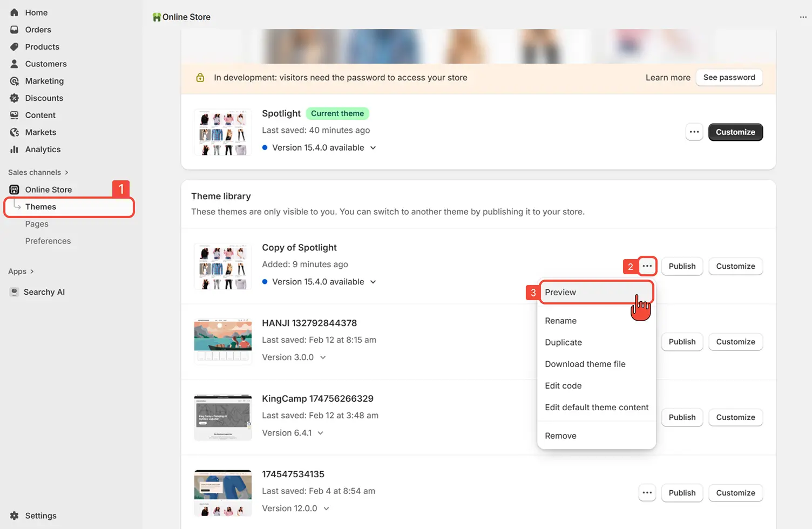Screen dimensions: 812x529
Task: Expand the Version 3.0.0 dropdown for HANJI
Action: click(323, 357)
